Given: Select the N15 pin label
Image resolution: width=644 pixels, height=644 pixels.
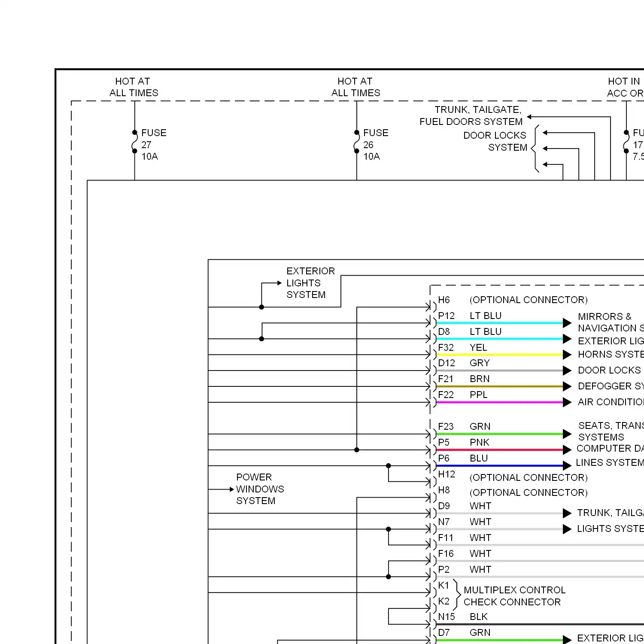Looking at the screenshot, I should [x=447, y=617].
